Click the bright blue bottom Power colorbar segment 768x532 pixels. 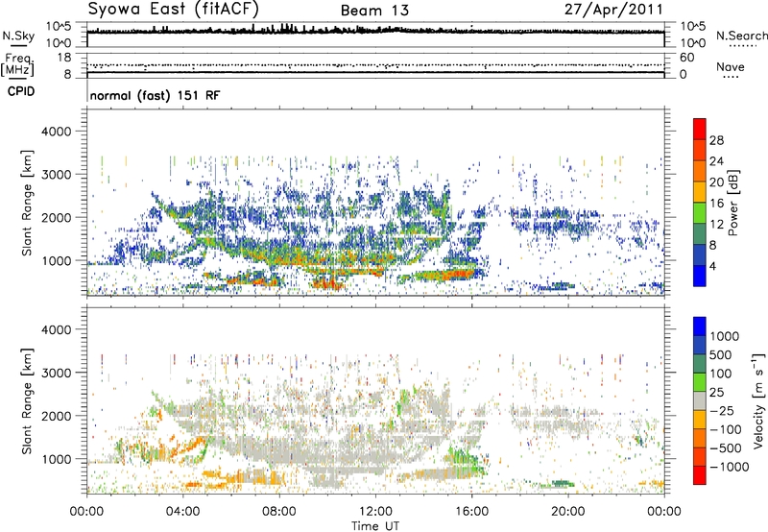coord(700,276)
